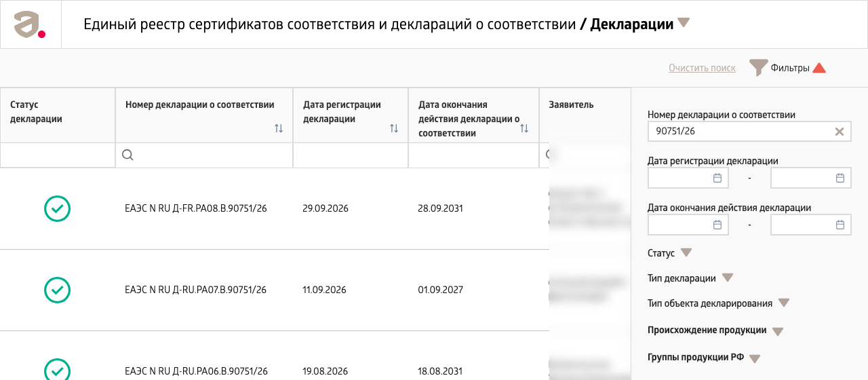Clear the declaration number filter with X
The width and height of the screenshot is (868, 380).
pyautogui.click(x=840, y=132)
